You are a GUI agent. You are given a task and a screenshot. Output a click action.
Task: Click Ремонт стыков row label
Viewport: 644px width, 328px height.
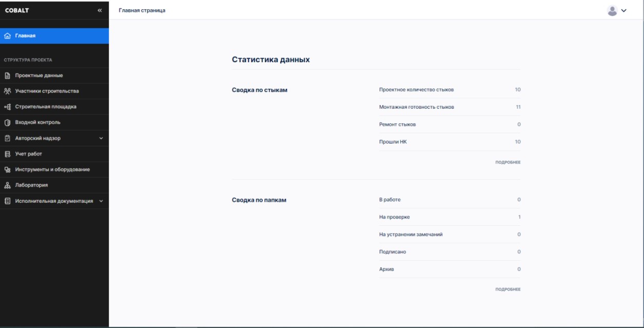tap(397, 125)
